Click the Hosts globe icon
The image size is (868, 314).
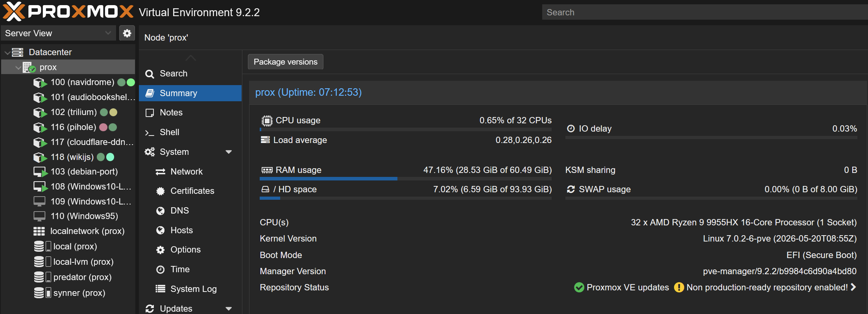click(160, 230)
